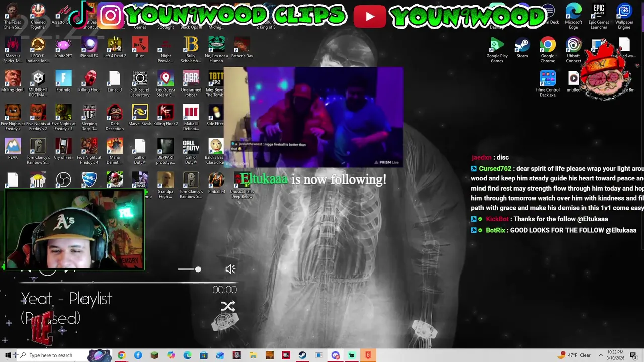Toggle shuffle in the music widget
644x362 pixels.
(x=228, y=306)
